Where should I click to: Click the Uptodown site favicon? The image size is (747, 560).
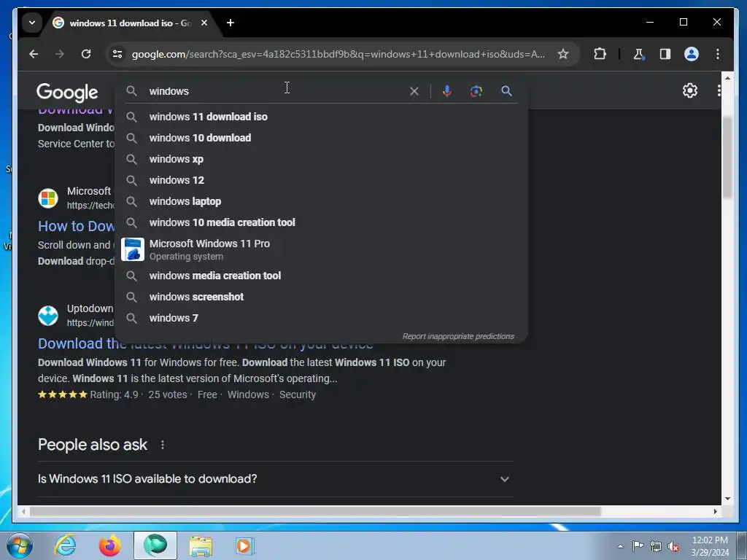click(x=48, y=316)
